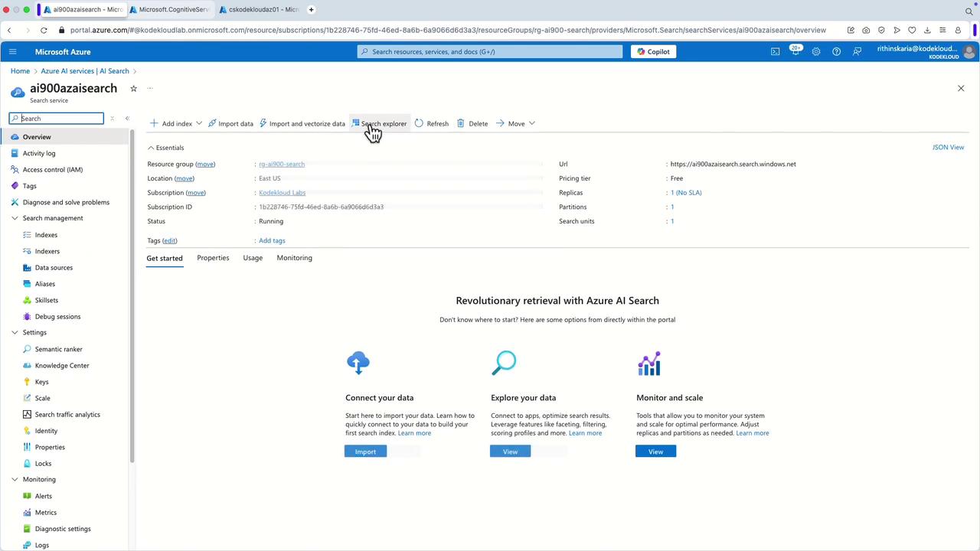
Task: Focus the sidebar Search input field
Action: [x=60, y=119]
